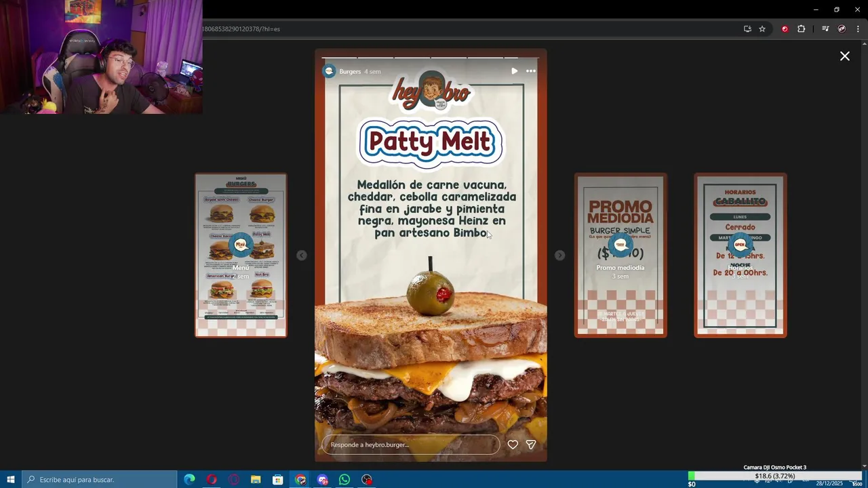868x488 pixels.
Task: Go to the previous story with the left arrow
Action: [301, 256]
